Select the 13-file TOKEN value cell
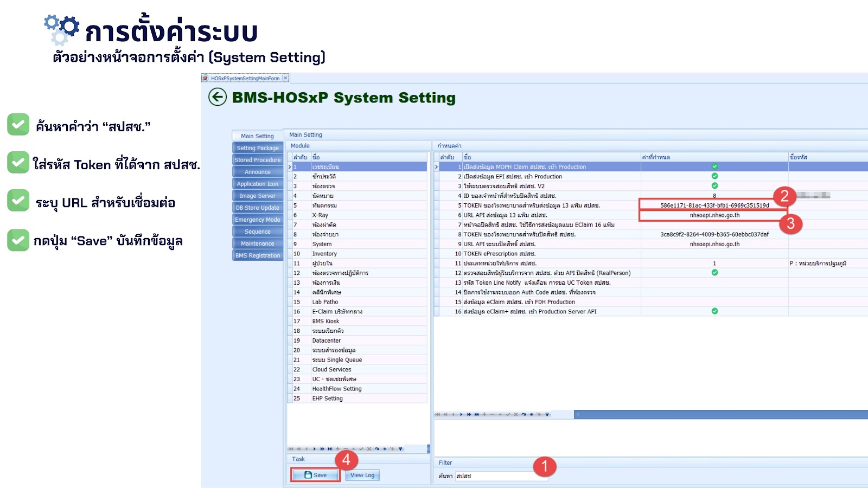This screenshot has height=488, width=868. pyautogui.click(x=714, y=206)
